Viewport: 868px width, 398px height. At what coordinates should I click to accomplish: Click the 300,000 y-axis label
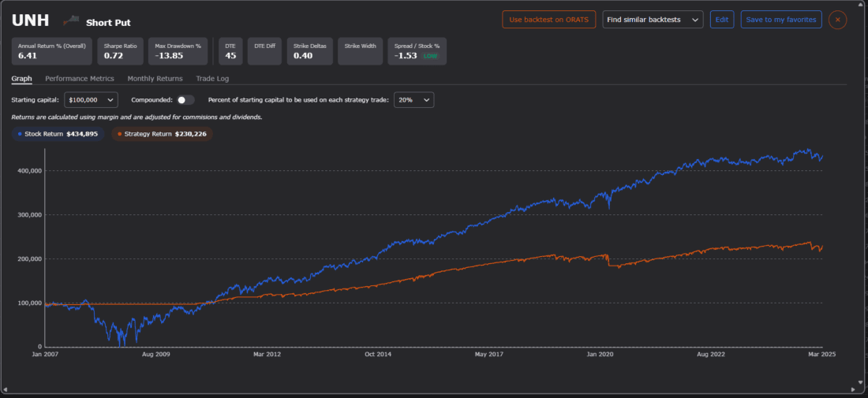pos(31,215)
